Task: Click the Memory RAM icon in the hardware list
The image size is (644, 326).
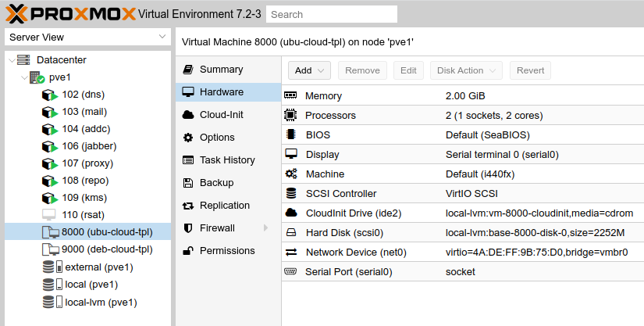Action: tap(290, 95)
